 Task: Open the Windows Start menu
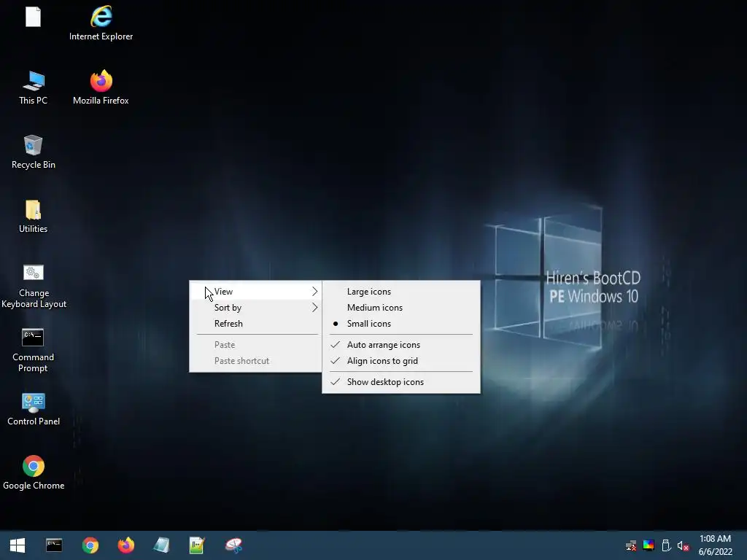point(18,545)
